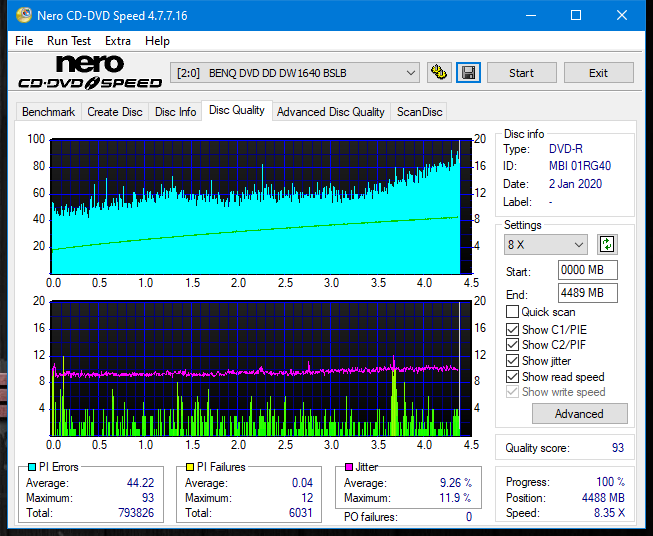Switch to the Create Disc tab

(115, 112)
